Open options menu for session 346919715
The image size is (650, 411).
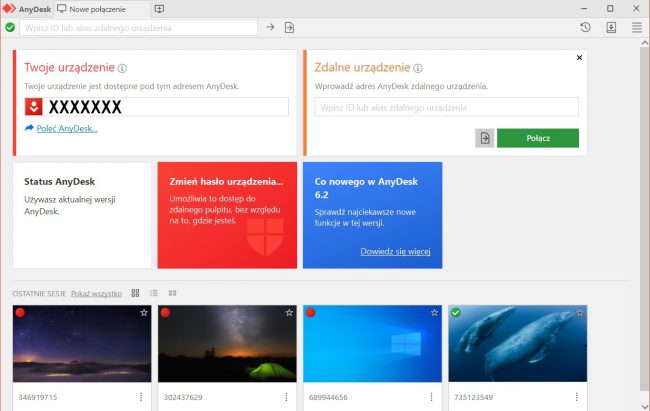point(141,397)
